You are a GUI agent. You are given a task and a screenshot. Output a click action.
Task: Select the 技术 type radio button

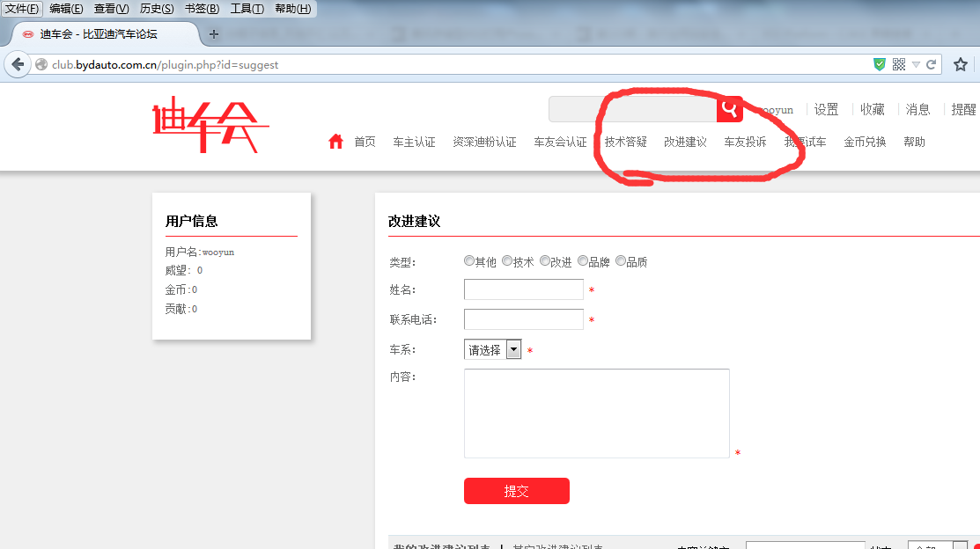507,260
